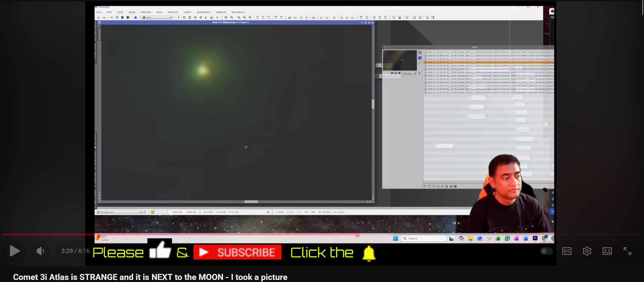The height and width of the screenshot is (282, 644).
Task: Open the PREVIEW menu in PixInsight
Action: coord(146,12)
